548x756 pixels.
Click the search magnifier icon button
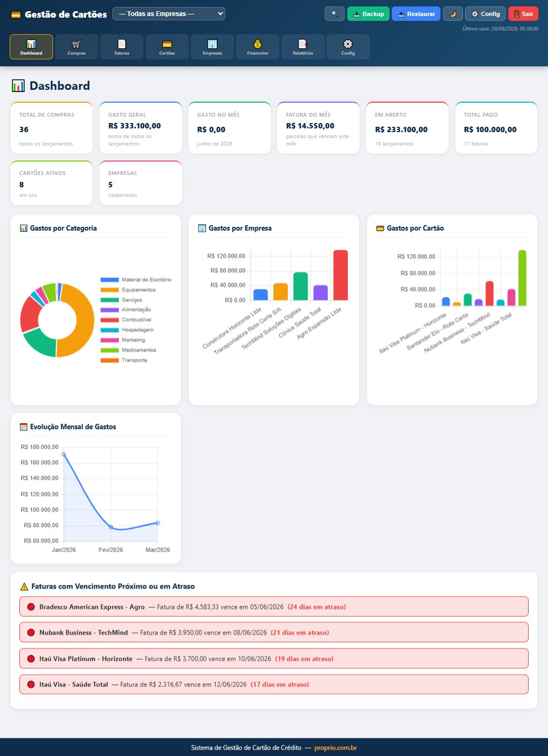pyautogui.click(x=334, y=14)
